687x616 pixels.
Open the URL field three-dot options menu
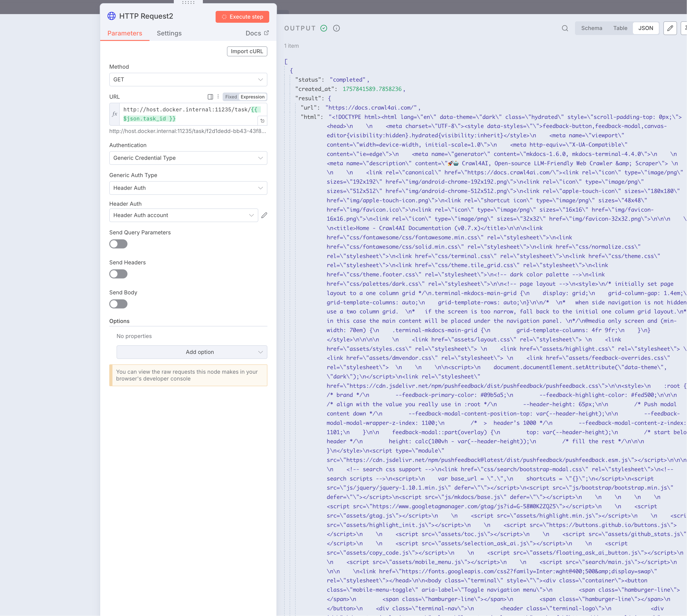click(218, 97)
